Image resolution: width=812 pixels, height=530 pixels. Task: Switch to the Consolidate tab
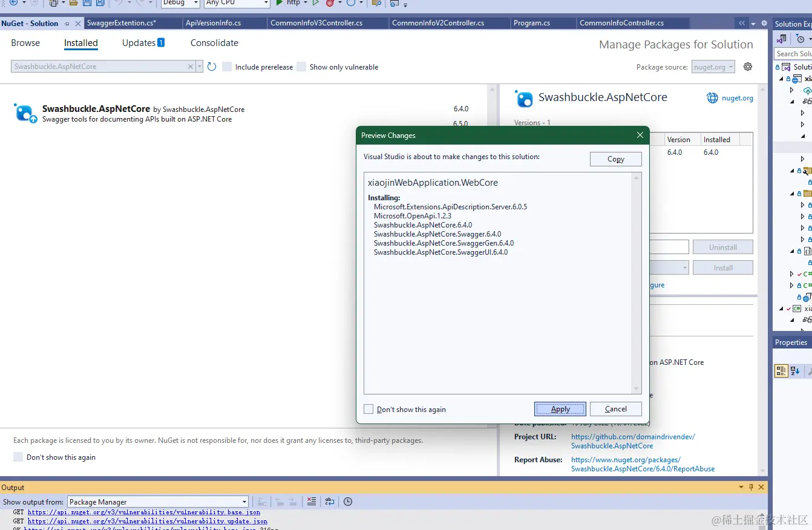tap(214, 43)
